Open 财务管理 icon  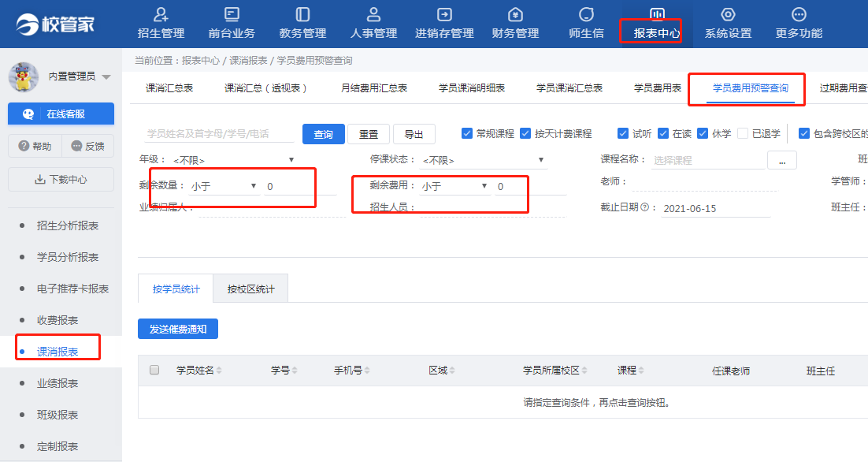515,14
